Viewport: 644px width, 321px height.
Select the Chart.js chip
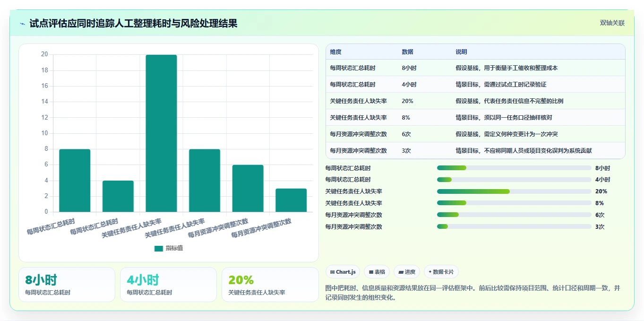(x=343, y=272)
